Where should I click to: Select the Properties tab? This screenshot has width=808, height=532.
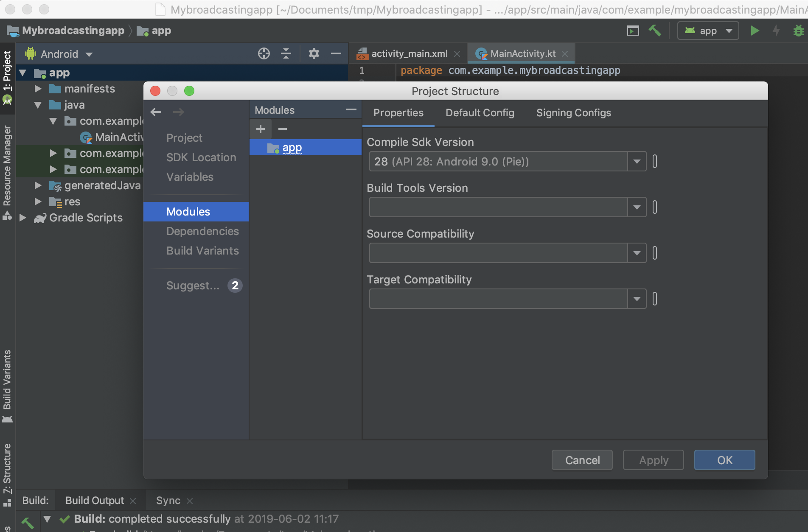tap(398, 113)
